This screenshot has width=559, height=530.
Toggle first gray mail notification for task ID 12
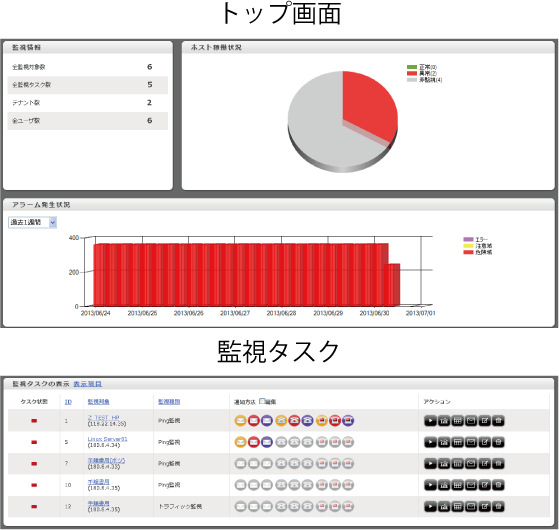coord(241,506)
